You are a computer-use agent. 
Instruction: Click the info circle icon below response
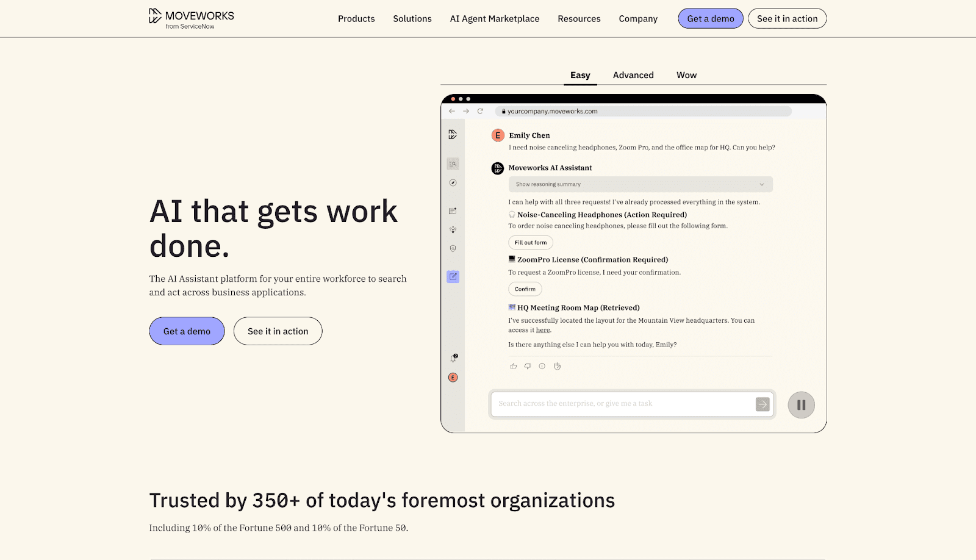coord(542,366)
